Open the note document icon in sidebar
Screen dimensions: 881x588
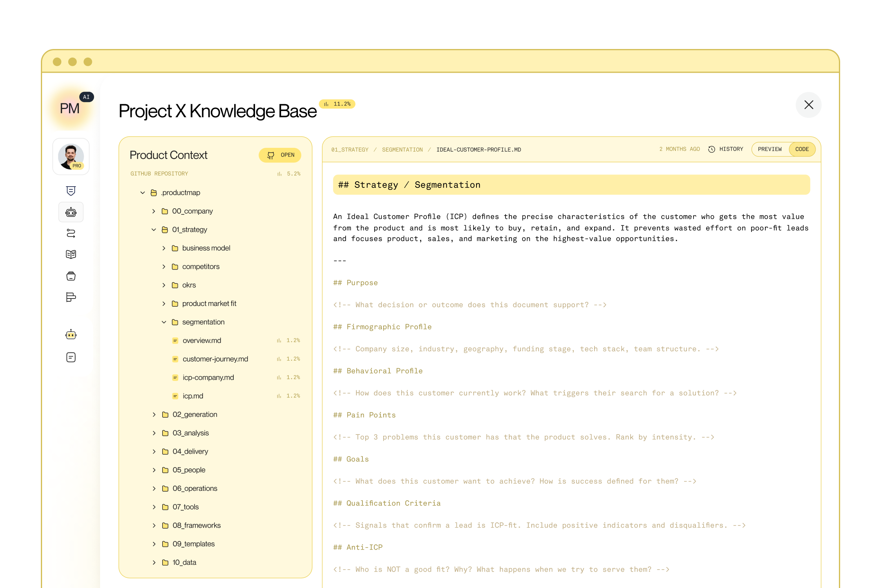71,357
